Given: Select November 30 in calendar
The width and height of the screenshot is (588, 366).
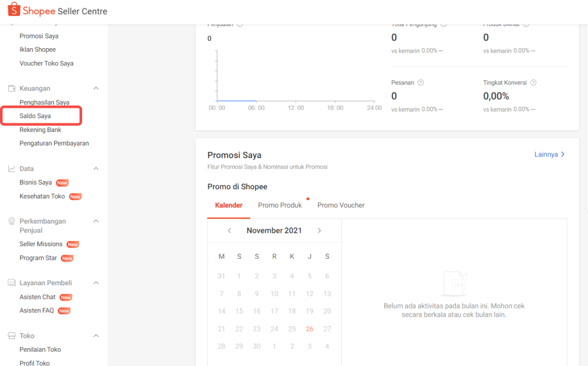Looking at the screenshot, I should click(x=257, y=346).
